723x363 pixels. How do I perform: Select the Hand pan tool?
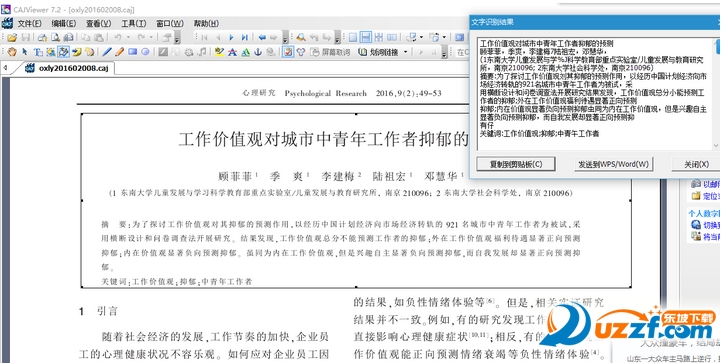tap(12, 52)
